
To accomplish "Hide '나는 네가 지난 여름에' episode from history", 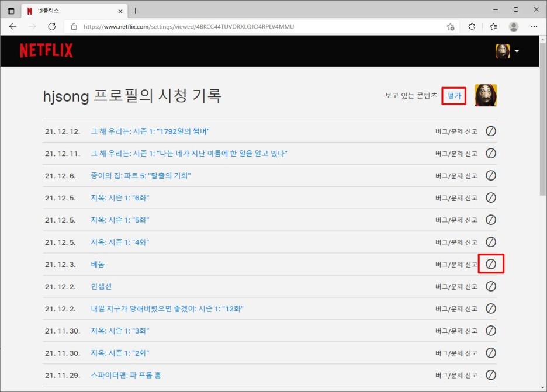I will click(x=491, y=154).
